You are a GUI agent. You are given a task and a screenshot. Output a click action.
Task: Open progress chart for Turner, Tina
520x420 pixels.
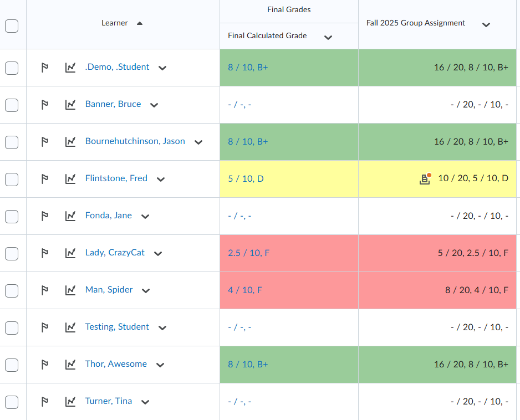(70, 402)
